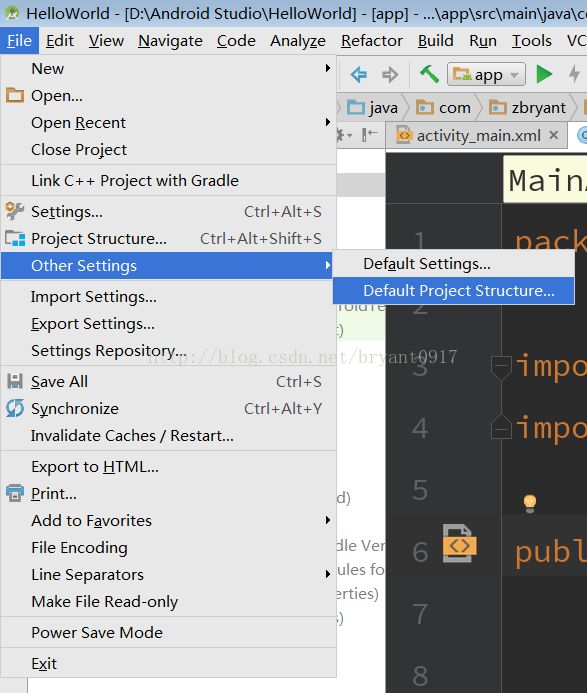The image size is (587, 693).
Task: Choose Settings Repository...
Action: tap(168, 350)
